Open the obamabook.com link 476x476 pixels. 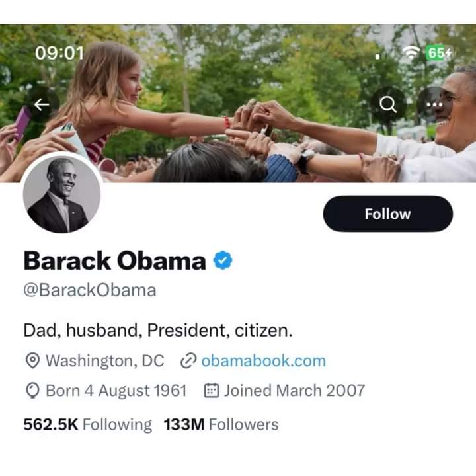point(263,361)
